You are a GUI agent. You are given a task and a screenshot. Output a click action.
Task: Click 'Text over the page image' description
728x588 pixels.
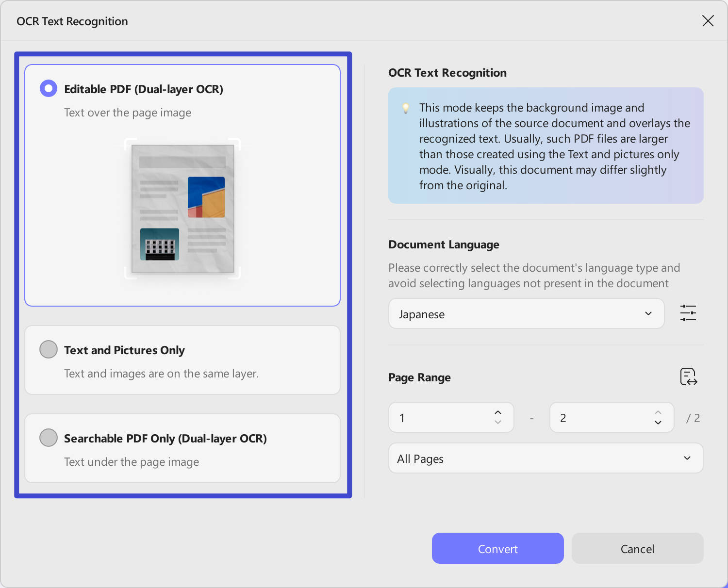(x=128, y=113)
